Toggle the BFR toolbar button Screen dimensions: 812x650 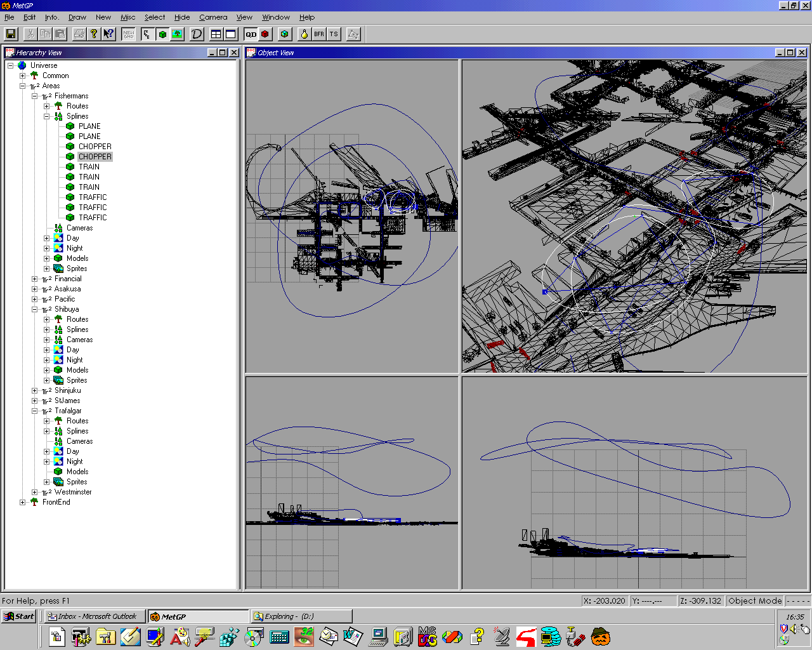pos(319,34)
